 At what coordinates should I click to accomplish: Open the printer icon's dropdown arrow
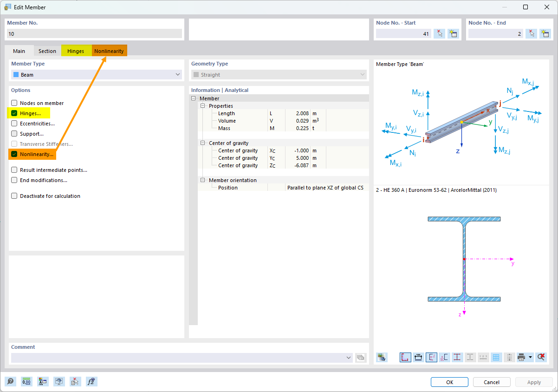point(531,357)
